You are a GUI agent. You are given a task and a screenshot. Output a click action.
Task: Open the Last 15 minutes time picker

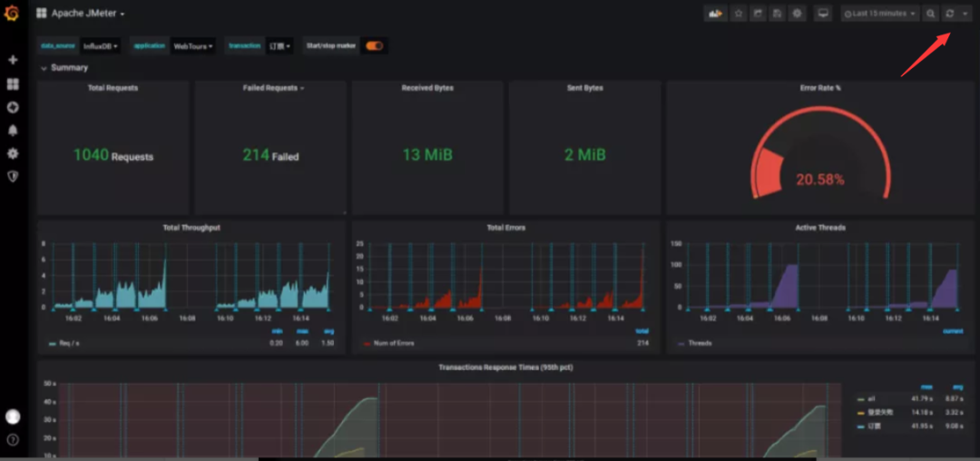880,13
